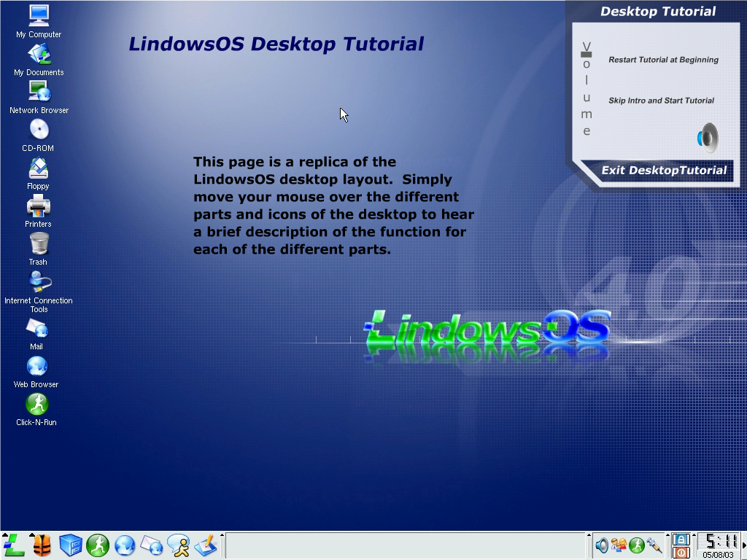Image resolution: width=747 pixels, height=560 pixels.
Task: Click the syringe tray icon
Action: pos(654,545)
